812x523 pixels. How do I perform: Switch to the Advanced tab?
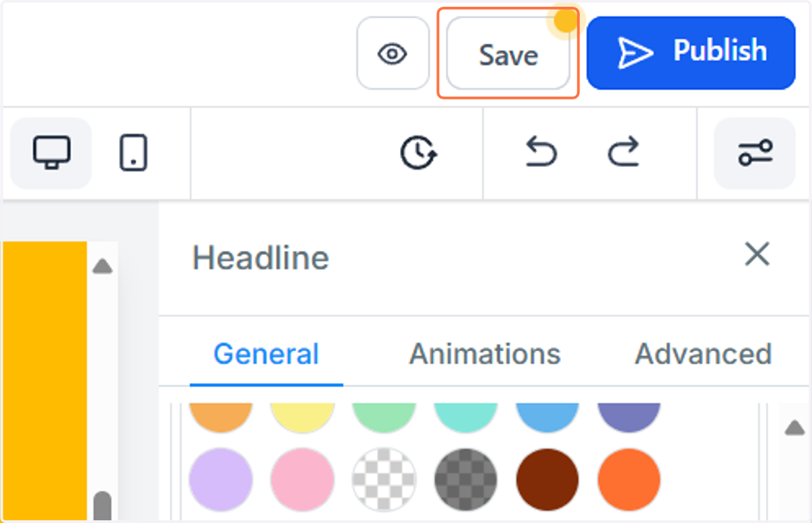click(x=703, y=354)
